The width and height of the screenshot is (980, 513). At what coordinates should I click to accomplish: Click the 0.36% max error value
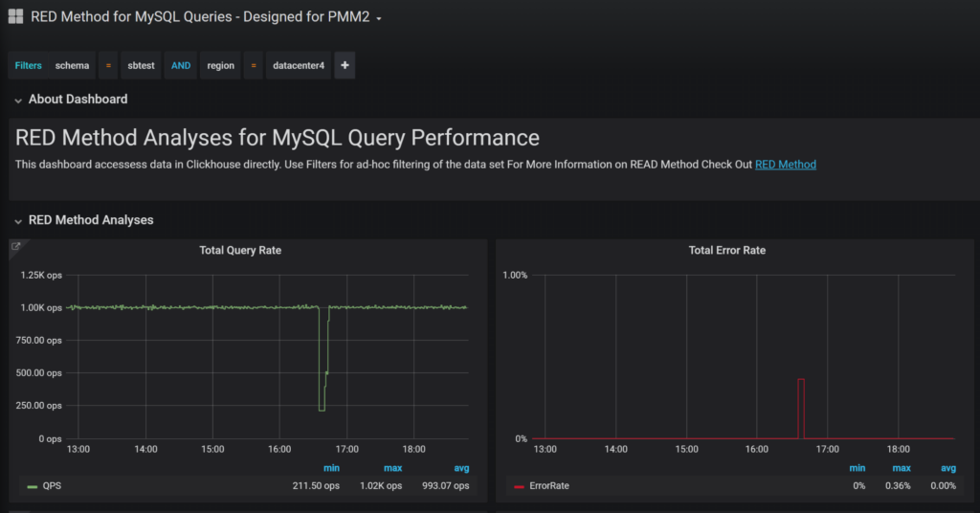tap(898, 485)
